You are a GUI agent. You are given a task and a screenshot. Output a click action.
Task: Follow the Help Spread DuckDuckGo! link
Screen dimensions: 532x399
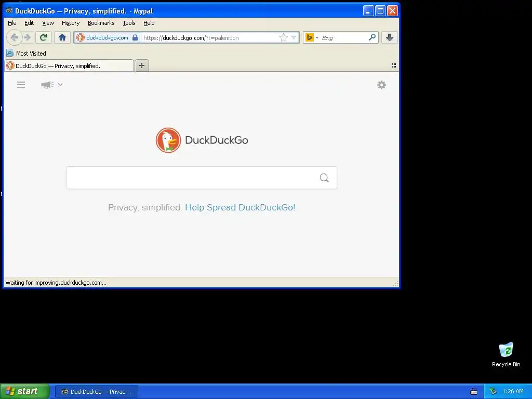(240, 207)
